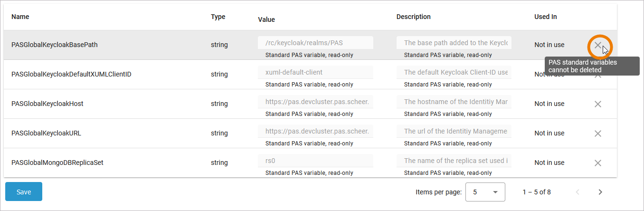Click delete icon for PASGlobalMongoDBReplicaSet row
644x211 pixels.
point(598,163)
